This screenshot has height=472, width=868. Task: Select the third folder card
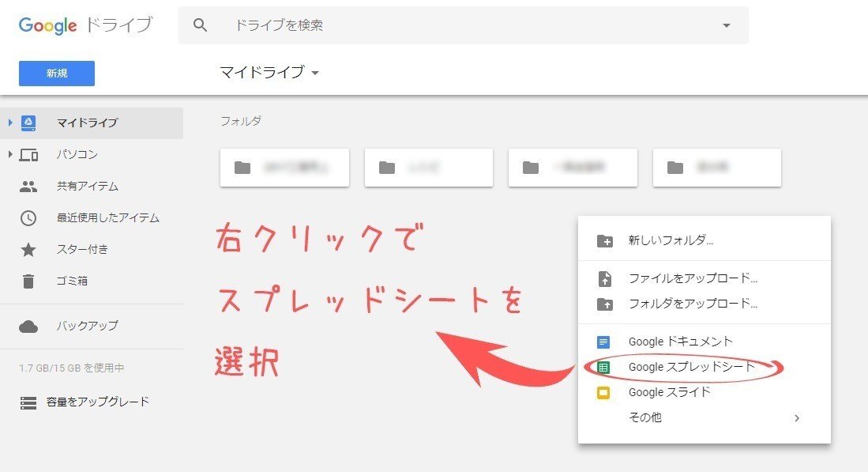(x=573, y=168)
